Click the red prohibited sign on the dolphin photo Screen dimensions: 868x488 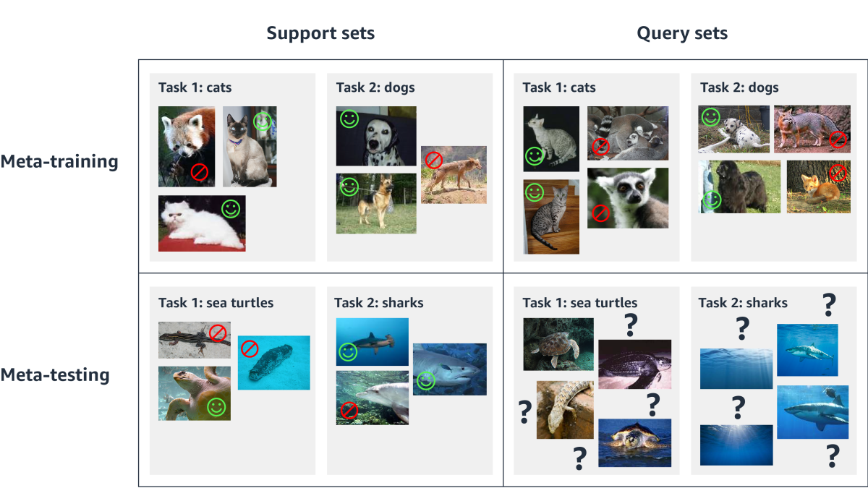coord(349,411)
